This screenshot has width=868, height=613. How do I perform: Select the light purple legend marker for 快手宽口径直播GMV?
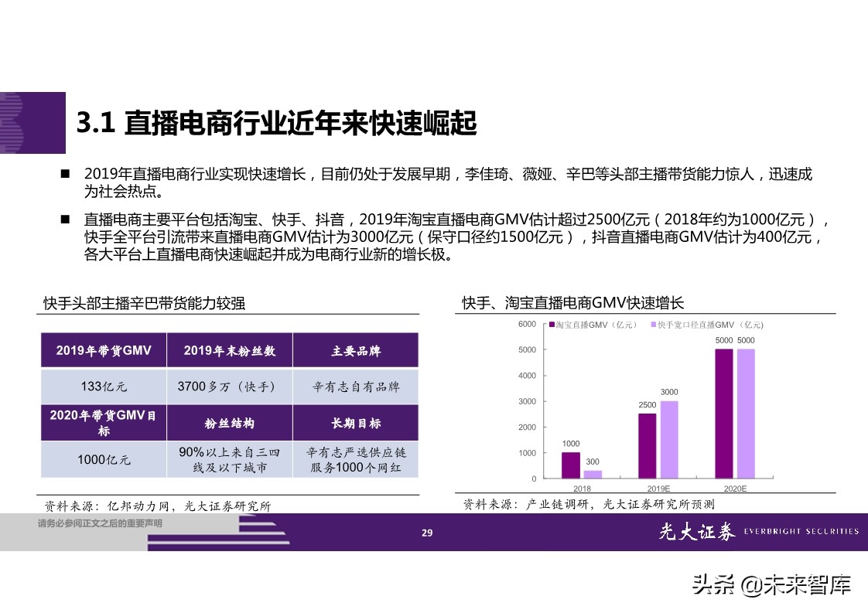(x=654, y=325)
